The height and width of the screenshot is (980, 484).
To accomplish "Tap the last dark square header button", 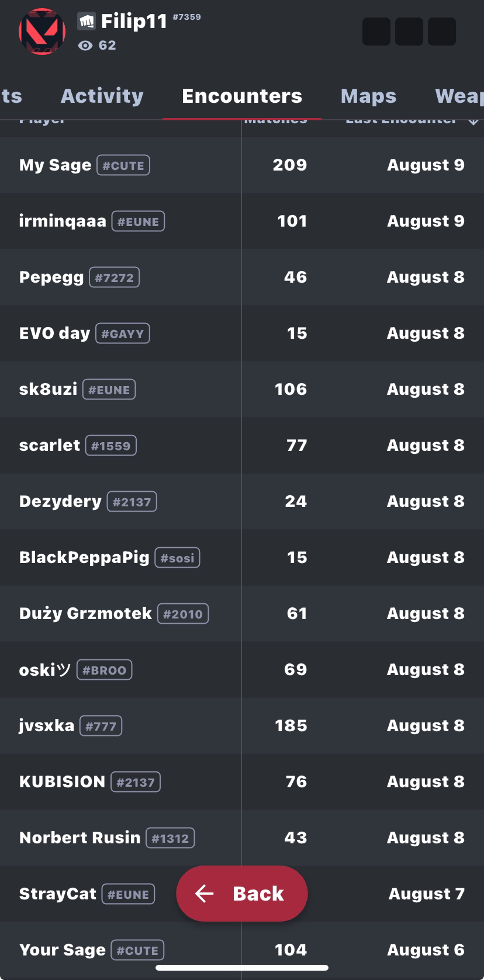I will (x=442, y=32).
